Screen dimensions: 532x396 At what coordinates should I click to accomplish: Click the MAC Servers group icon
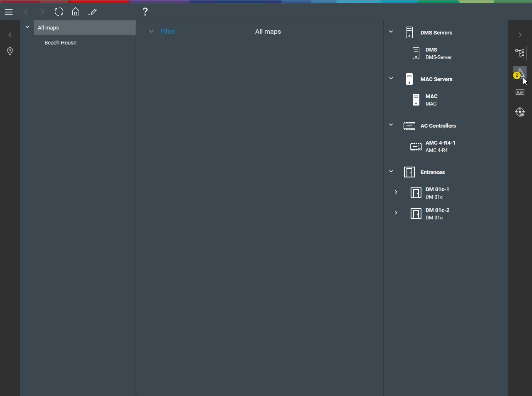click(409, 79)
